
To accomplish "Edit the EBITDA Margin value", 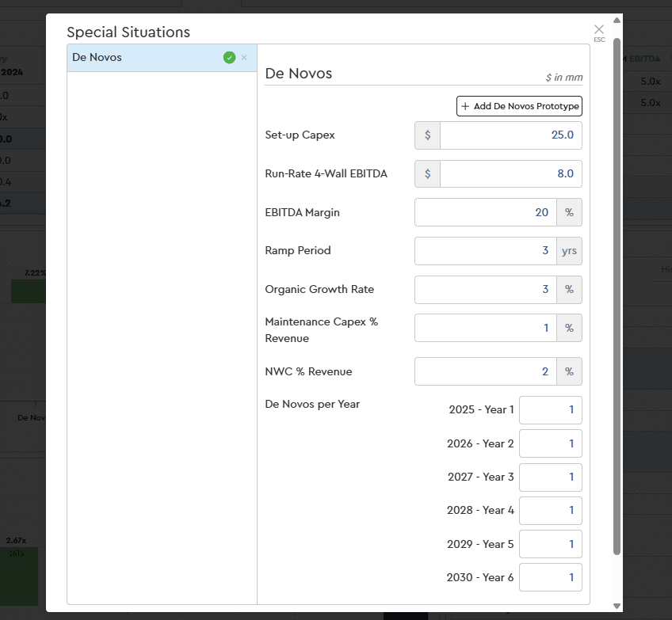I will [485, 212].
